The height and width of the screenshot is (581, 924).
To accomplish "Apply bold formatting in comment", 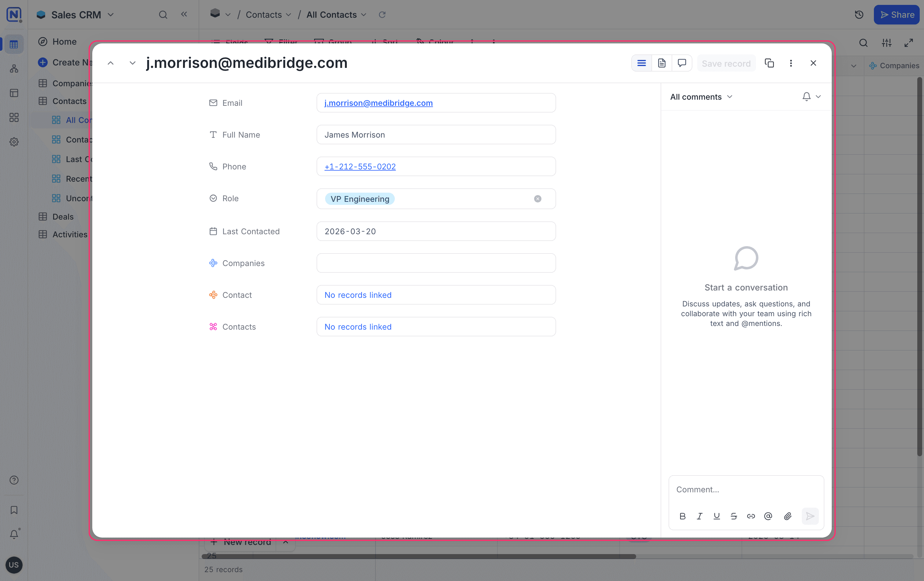I will 682,516.
